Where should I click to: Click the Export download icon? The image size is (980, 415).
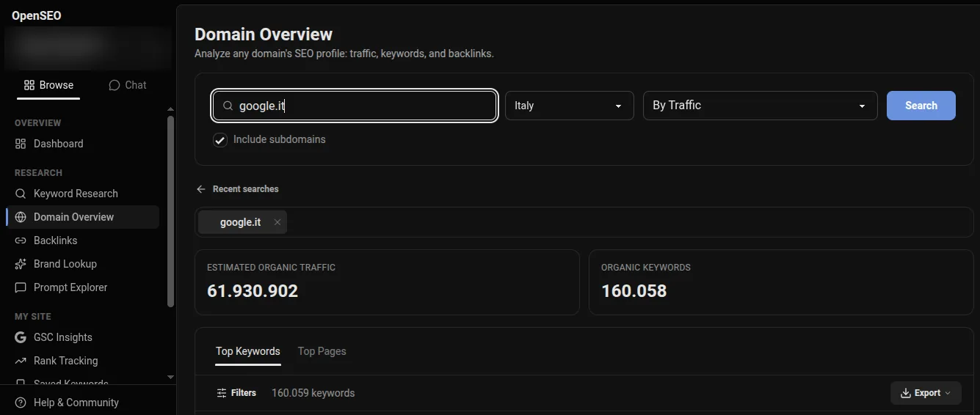pos(905,393)
